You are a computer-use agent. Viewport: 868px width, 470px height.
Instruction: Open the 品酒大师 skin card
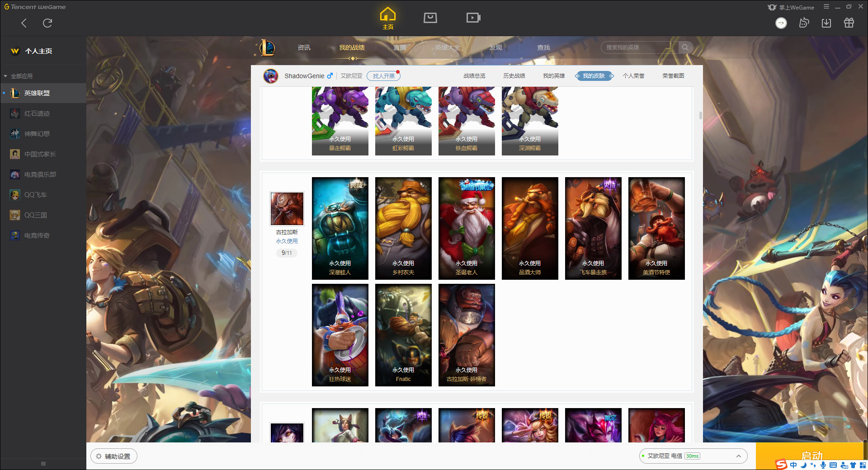[x=530, y=228]
